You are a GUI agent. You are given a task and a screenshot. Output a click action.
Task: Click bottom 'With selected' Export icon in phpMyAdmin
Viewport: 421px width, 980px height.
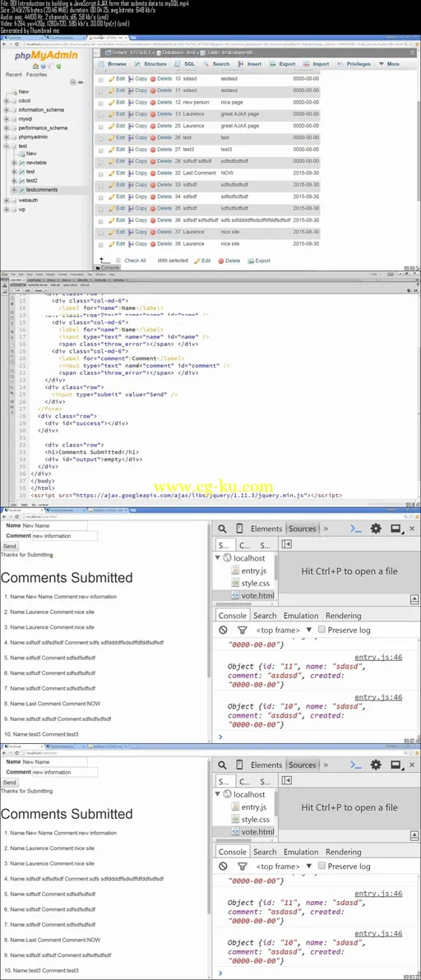pyautogui.click(x=251, y=261)
